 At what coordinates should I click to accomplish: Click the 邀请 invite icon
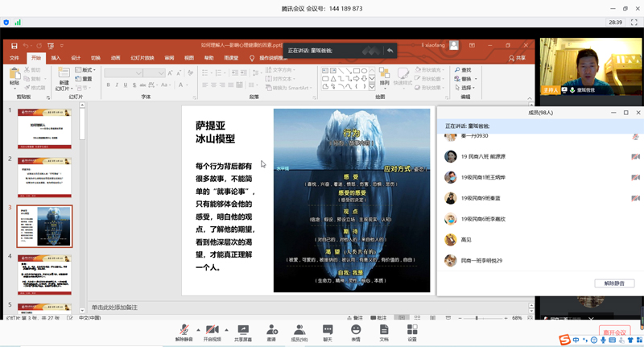[272, 330]
